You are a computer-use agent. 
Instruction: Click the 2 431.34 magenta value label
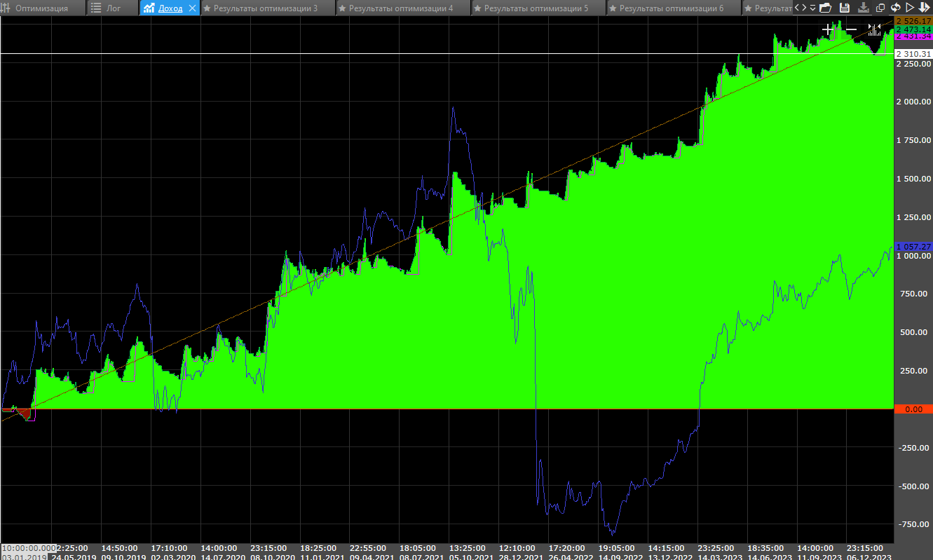(913, 36)
